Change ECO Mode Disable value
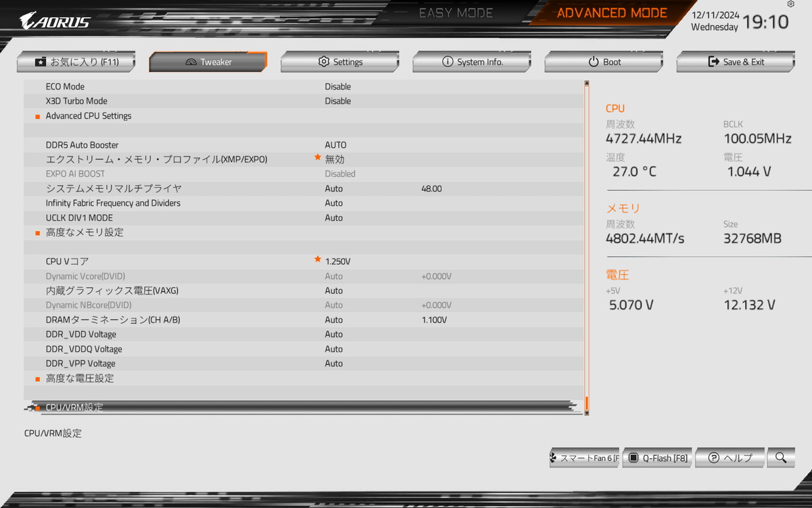 point(338,87)
